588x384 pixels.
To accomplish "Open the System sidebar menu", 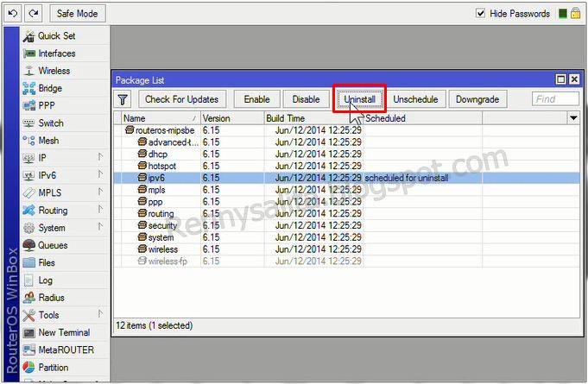I will pos(64,228).
